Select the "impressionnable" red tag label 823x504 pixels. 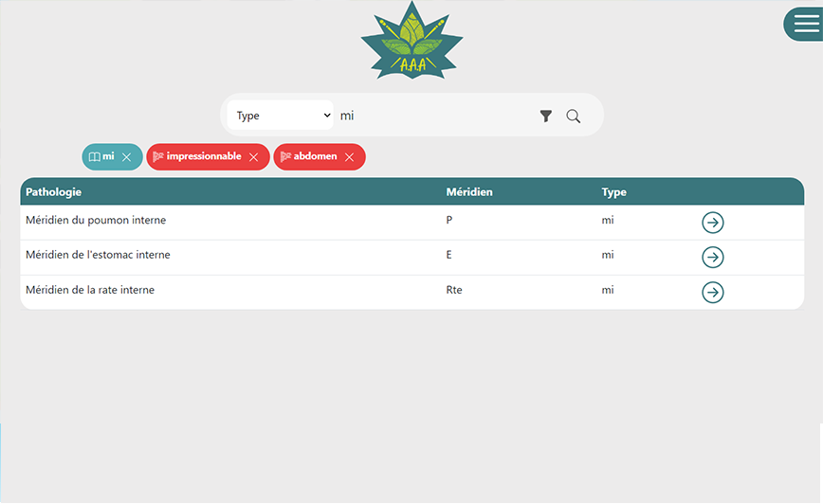(x=203, y=156)
